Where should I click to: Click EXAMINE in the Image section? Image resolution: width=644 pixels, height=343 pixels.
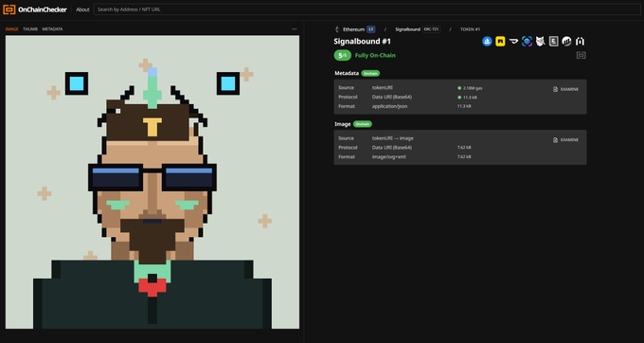566,140
